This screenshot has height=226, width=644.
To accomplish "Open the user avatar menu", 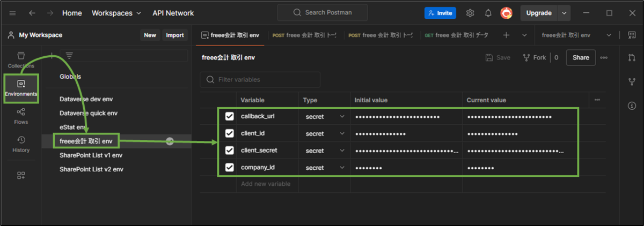I will [x=506, y=13].
